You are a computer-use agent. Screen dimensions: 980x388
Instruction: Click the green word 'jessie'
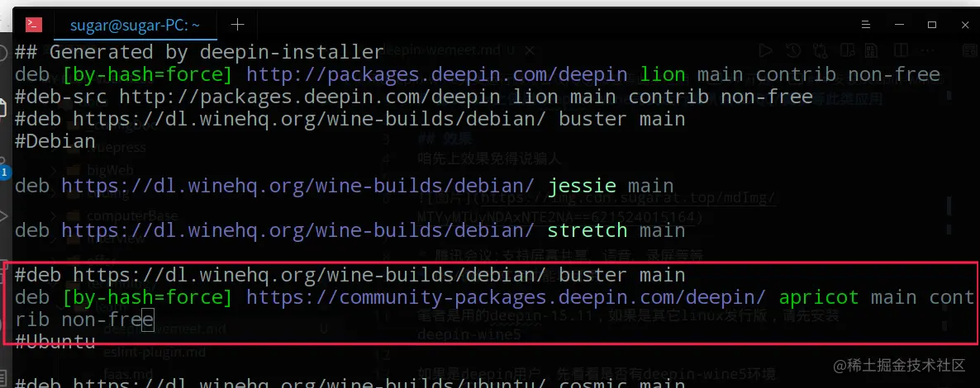582,187
